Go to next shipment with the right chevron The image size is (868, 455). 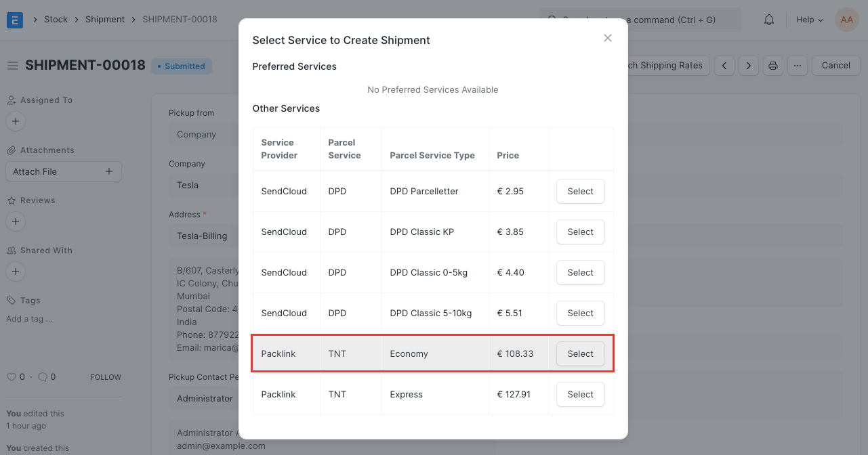coord(748,65)
